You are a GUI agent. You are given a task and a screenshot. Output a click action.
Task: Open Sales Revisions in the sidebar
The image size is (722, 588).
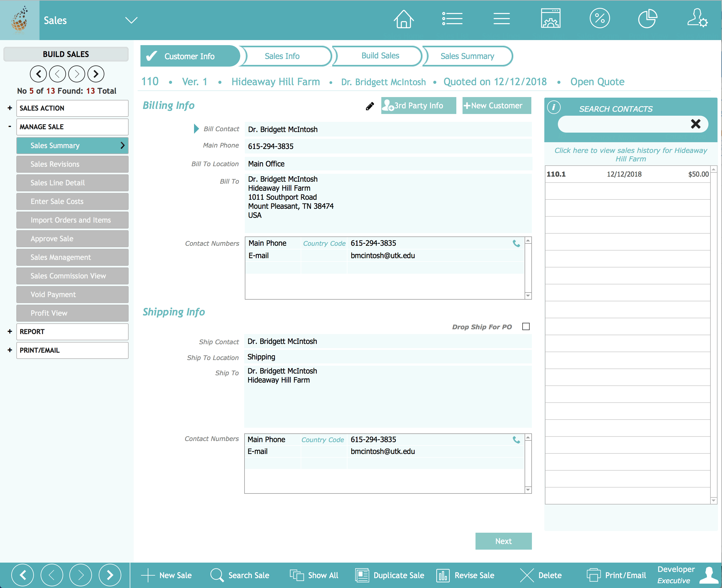pyautogui.click(x=72, y=164)
